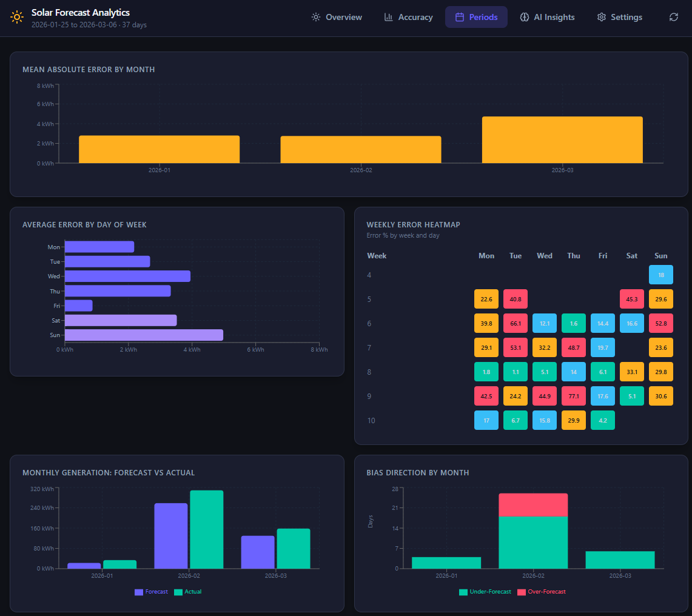Click the Periods calendar icon
Viewport: 692px width, 616px height.
tap(460, 17)
